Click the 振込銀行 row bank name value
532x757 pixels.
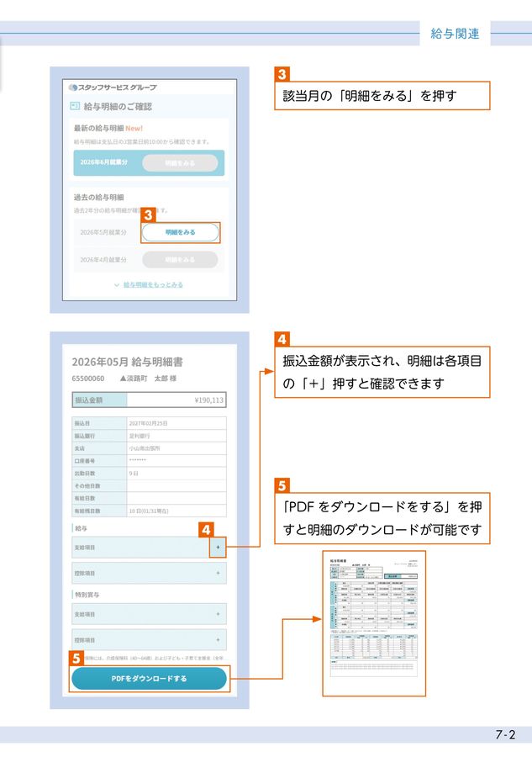(x=140, y=436)
